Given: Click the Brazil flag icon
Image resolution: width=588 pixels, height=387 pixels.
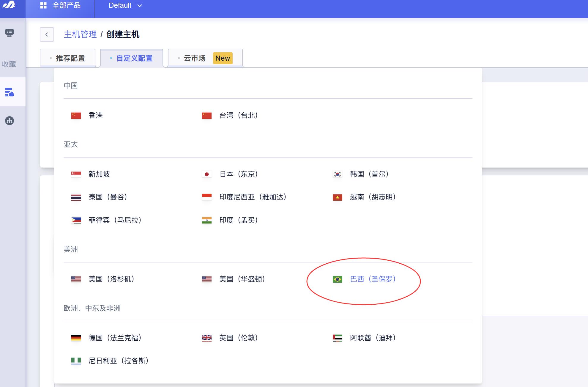Looking at the screenshot, I should pyautogui.click(x=337, y=279).
